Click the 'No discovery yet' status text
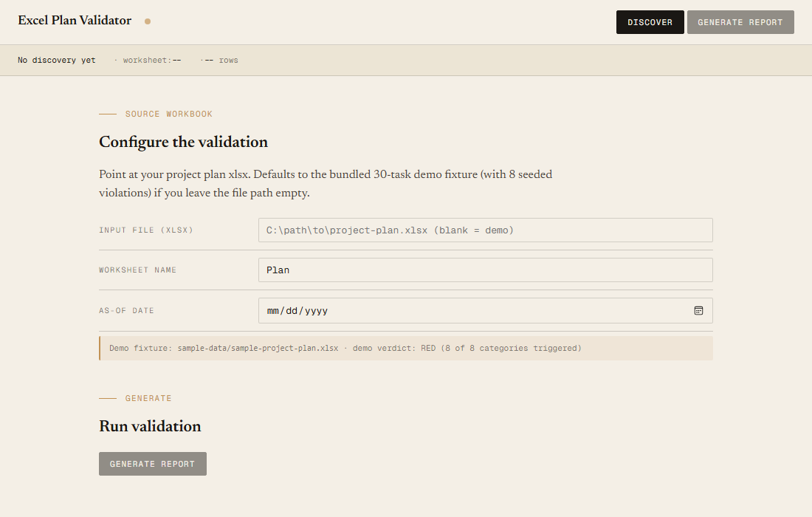The height and width of the screenshot is (517, 812). click(56, 60)
